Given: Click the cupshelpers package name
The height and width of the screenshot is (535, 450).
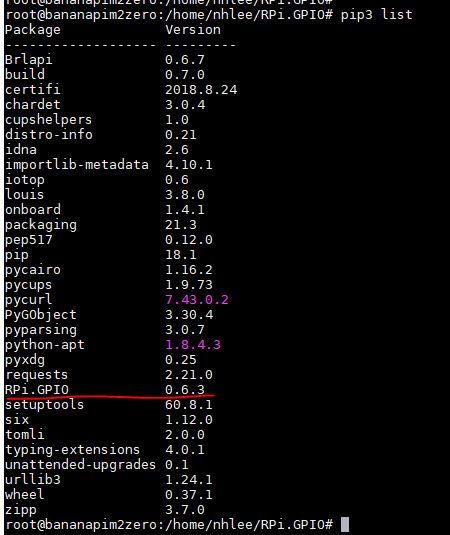Looking at the screenshot, I should click(48, 120).
